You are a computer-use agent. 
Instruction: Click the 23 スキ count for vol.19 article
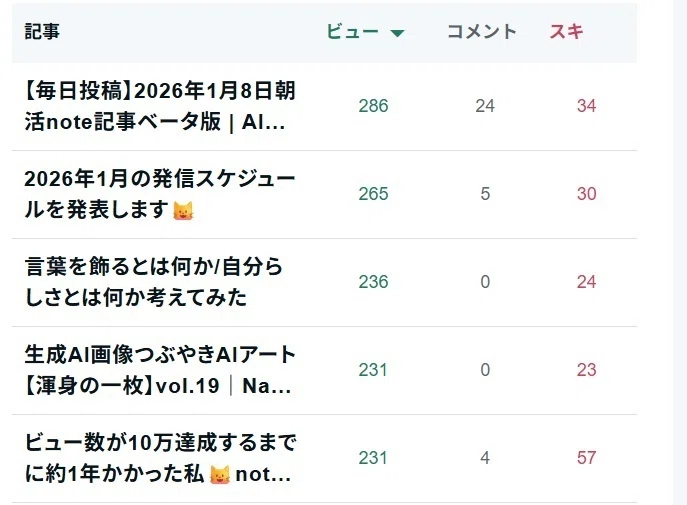click(x=586, y=370)
